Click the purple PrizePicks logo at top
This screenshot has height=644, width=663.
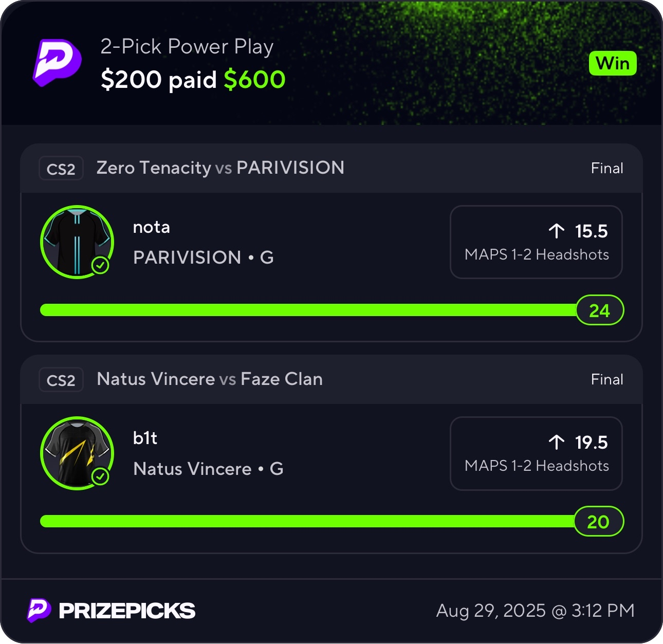57,63
